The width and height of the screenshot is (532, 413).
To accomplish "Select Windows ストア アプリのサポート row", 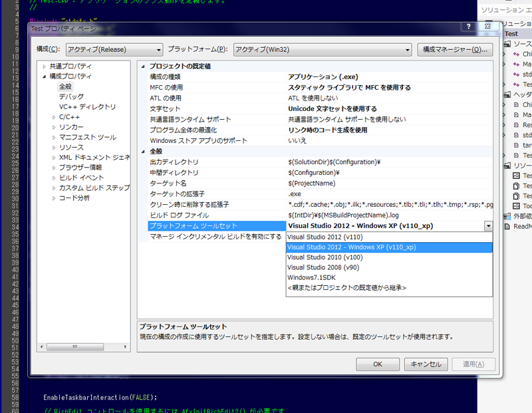I will click(x=320, y=141).
